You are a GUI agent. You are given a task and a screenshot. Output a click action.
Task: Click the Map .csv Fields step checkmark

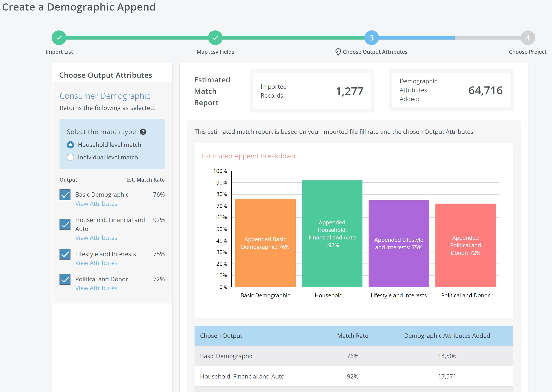215,38
